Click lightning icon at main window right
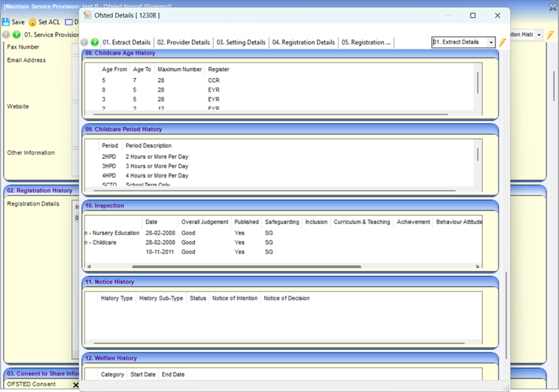 point(550,35)
